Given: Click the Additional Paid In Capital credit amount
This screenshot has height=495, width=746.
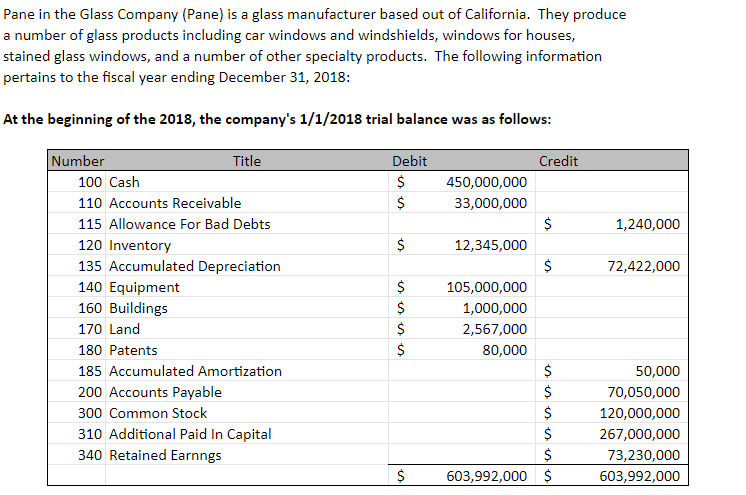Looking at the screenshot, I should 640,434.
